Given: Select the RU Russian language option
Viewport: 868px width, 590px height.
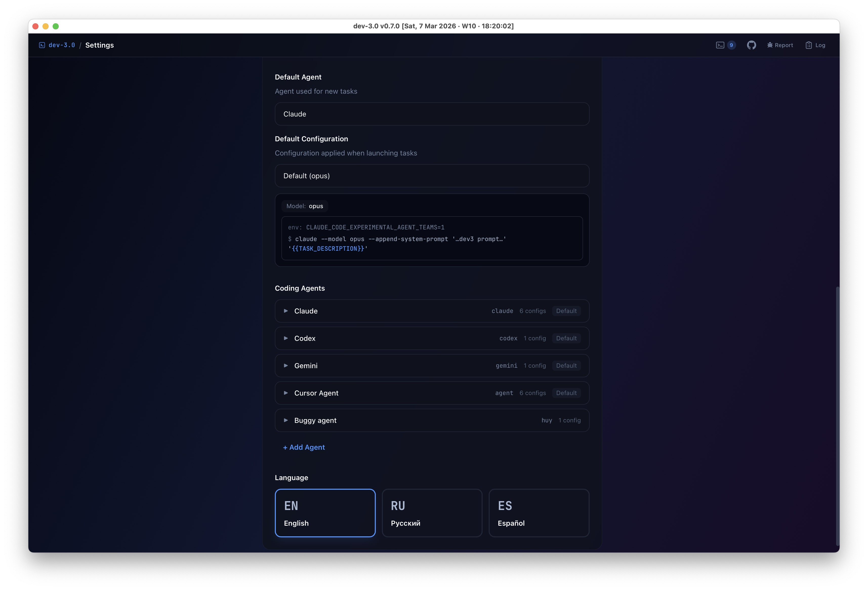Looking at the screenshot, I should point(432,513).
